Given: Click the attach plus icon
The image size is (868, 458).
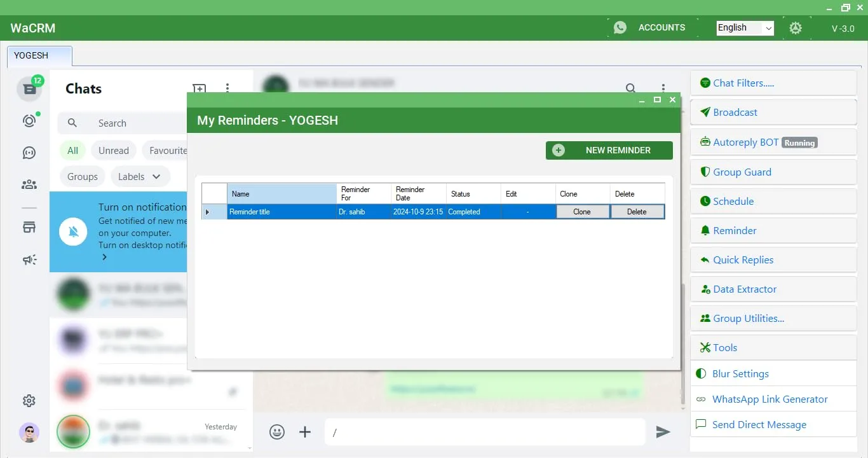Looking at the screenshot, I should (x=305, y=432).
